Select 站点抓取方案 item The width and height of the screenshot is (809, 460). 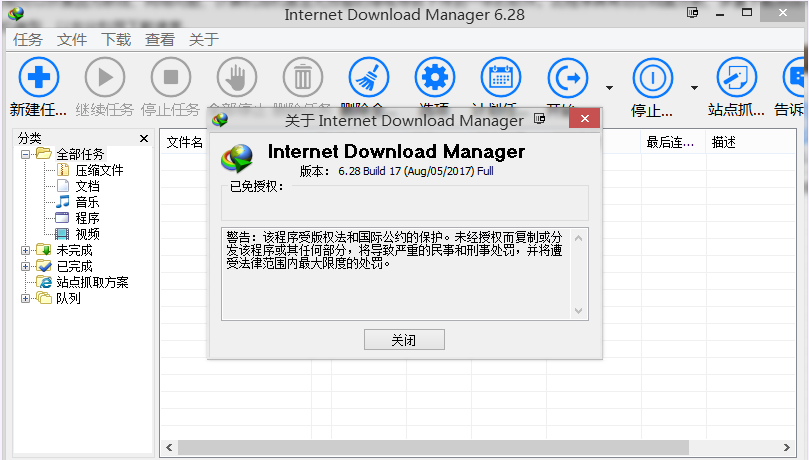(x=92, y=283)
